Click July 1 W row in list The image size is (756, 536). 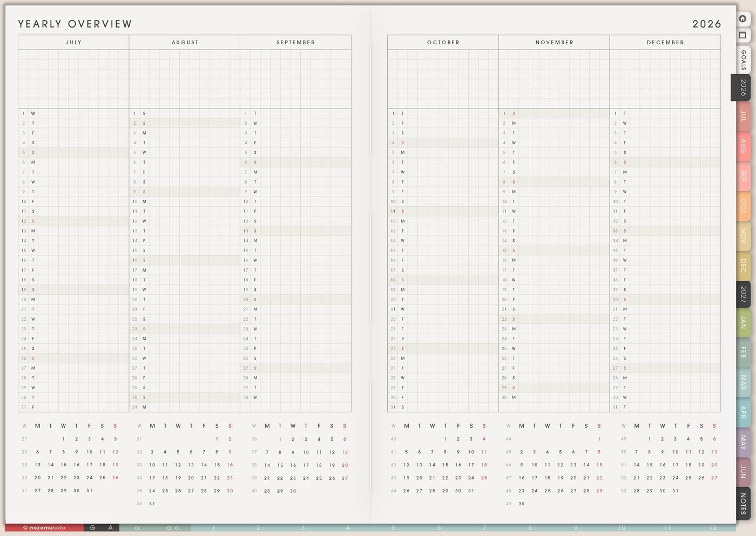pos(73,113)
